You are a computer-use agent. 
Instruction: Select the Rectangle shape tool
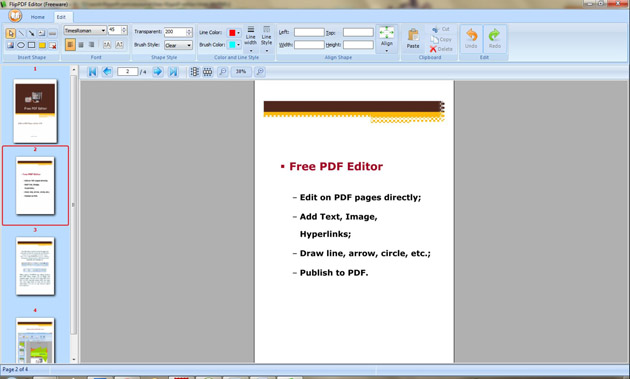click(31, 45)
